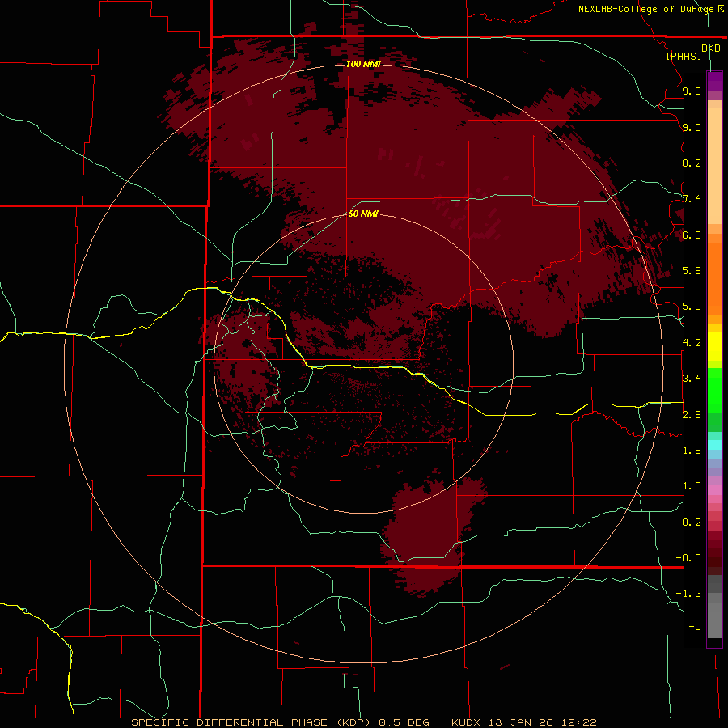Click the KUDX station identifier in caption
This screenshot has height=728, width=728.
pos(467,722)
